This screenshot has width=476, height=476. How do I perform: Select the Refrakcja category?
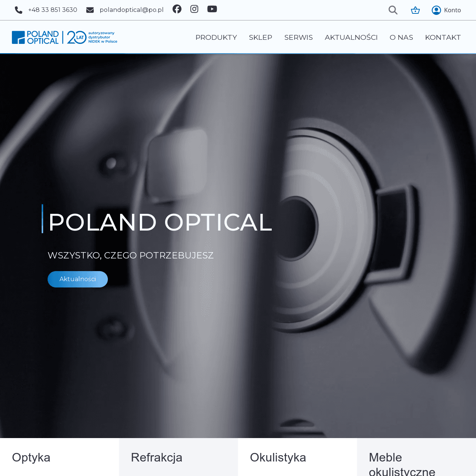coord(157,458)
